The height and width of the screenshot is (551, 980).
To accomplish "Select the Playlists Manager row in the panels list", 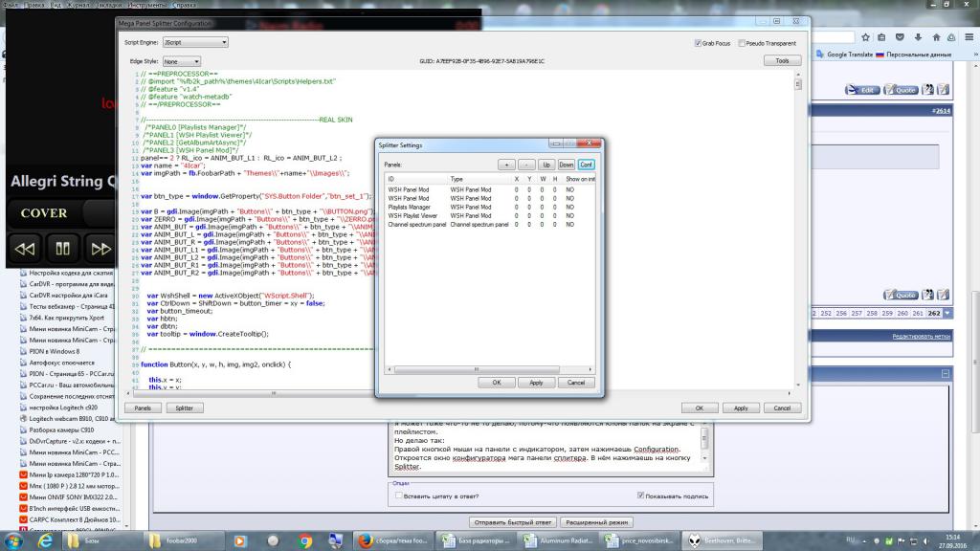I will tap(409, 207).
